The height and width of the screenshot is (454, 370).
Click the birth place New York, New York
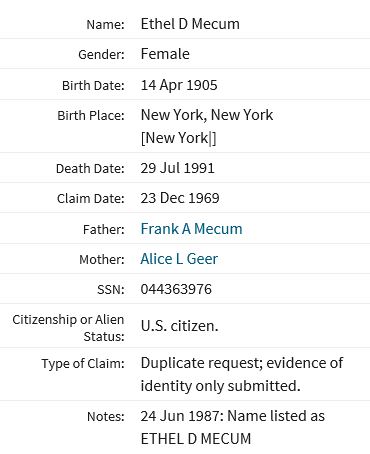coord(207,115)
